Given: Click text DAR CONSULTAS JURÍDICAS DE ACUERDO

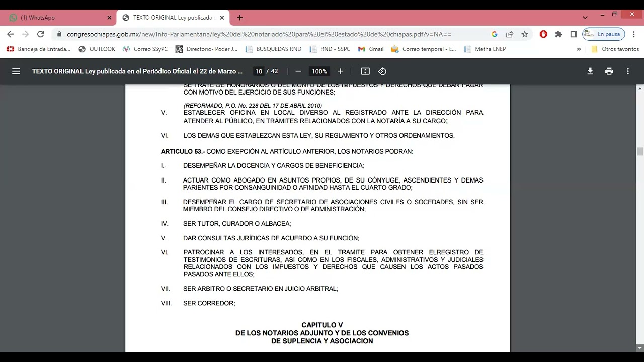Looking at the screenshot, I should (x=271, y=238).
